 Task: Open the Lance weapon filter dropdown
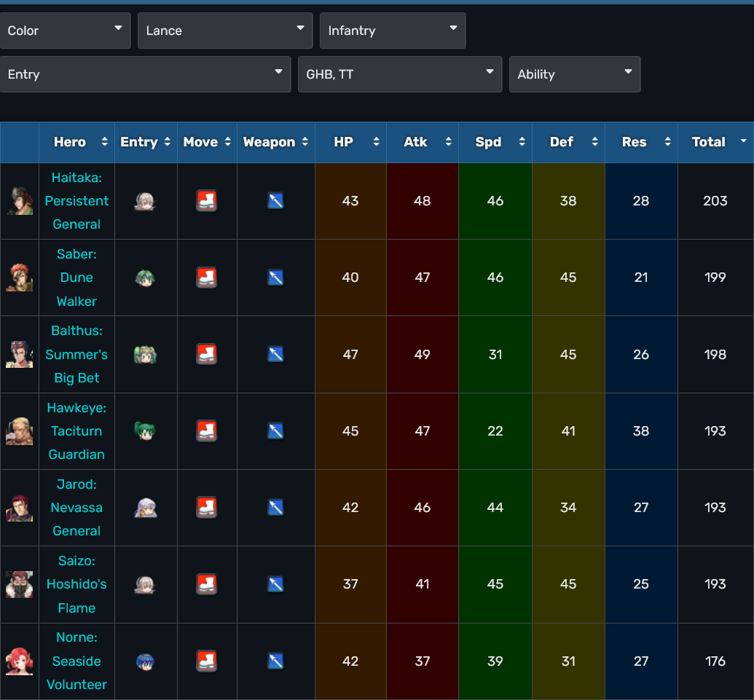pyautogui.click(x=225, y=31)
